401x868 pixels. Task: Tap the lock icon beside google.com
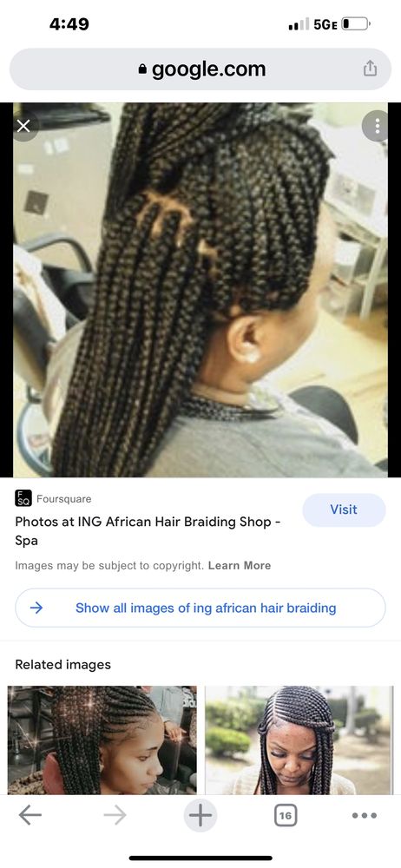point(142,69)
